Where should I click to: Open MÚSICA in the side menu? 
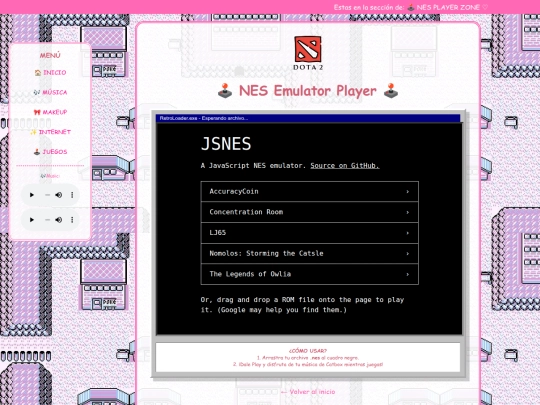coord(50,92)
